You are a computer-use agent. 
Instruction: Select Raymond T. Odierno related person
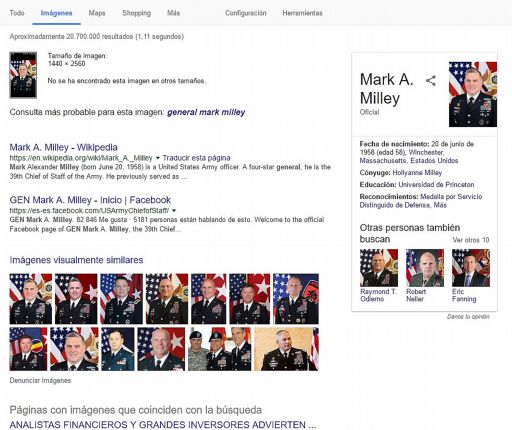pyautogui.click(x=379, y=276)
